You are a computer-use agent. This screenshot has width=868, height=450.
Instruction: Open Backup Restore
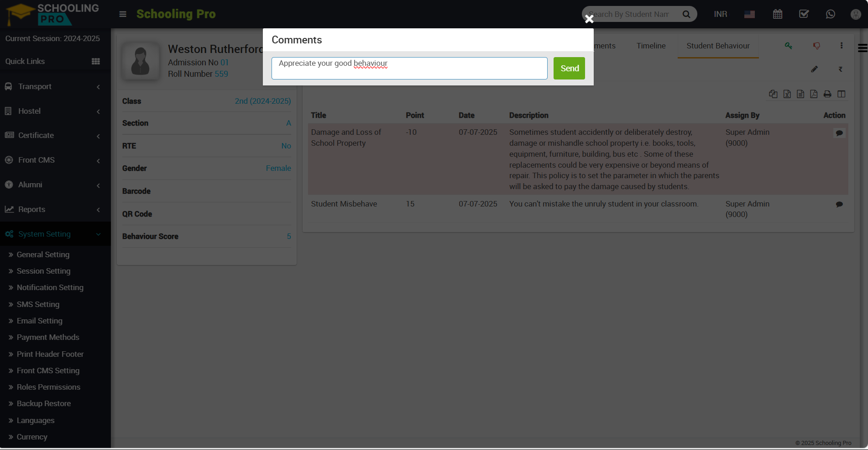click(44, 403)
